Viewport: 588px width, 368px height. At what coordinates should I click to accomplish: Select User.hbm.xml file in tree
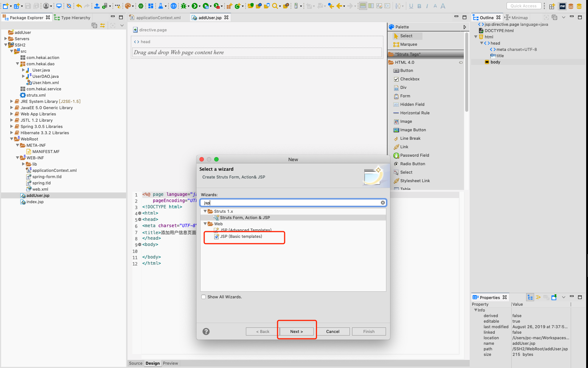click(x=42, y=83)
